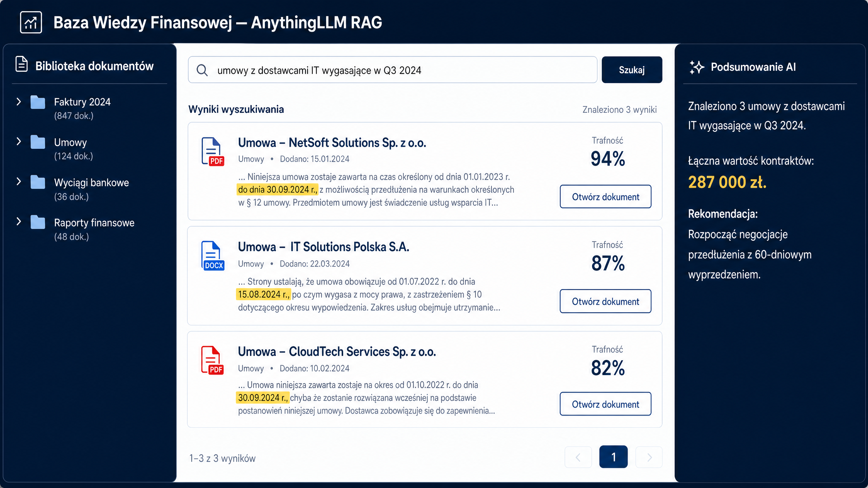Click the 'Biblioteka dokumentów' panel title
The width and height of the screenshot is (868, 488).
tap(95, 66)
